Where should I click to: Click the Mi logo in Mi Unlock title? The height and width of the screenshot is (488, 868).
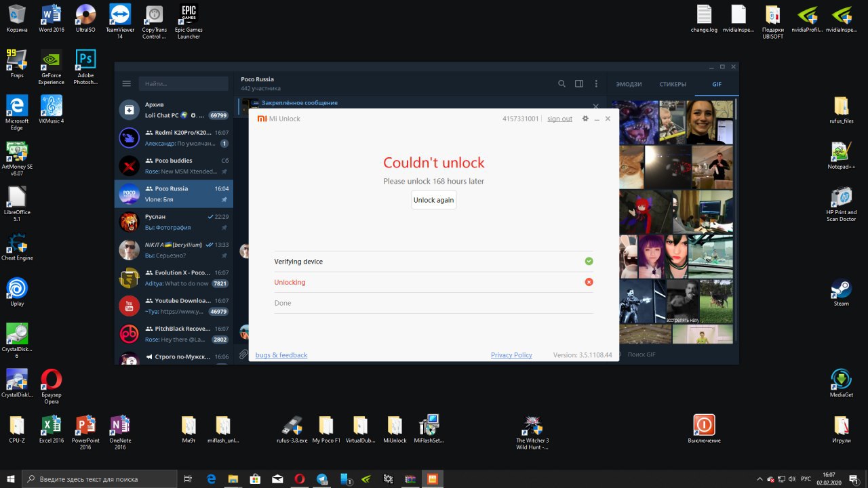(261, 119)
